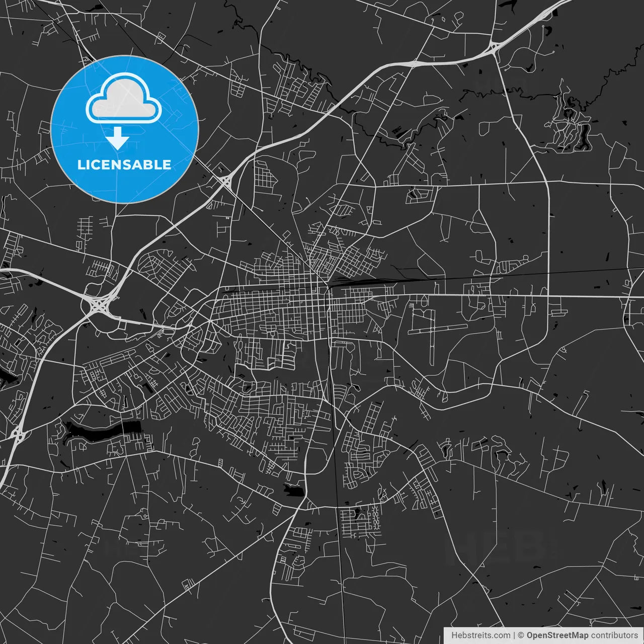Click the cloverleaf highway interchange on west side
The image size is (644, 644).
99,305
